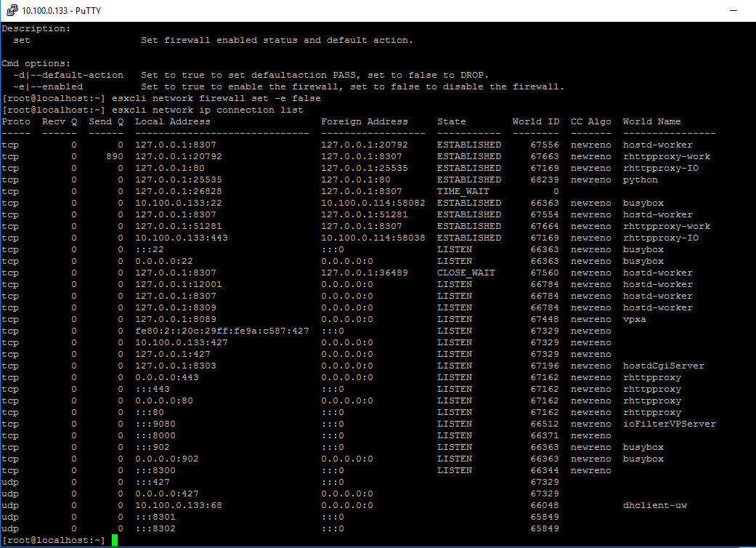Select the title bar text 10.100.0.133 - PuTTY
This screenshot has height=548, width=756.
click(x=60, y=10)
